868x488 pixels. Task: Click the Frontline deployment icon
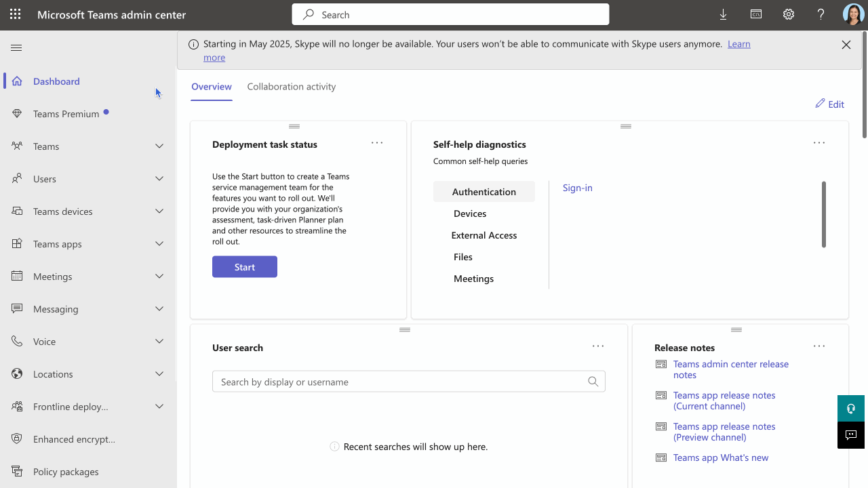click(17, 406)
